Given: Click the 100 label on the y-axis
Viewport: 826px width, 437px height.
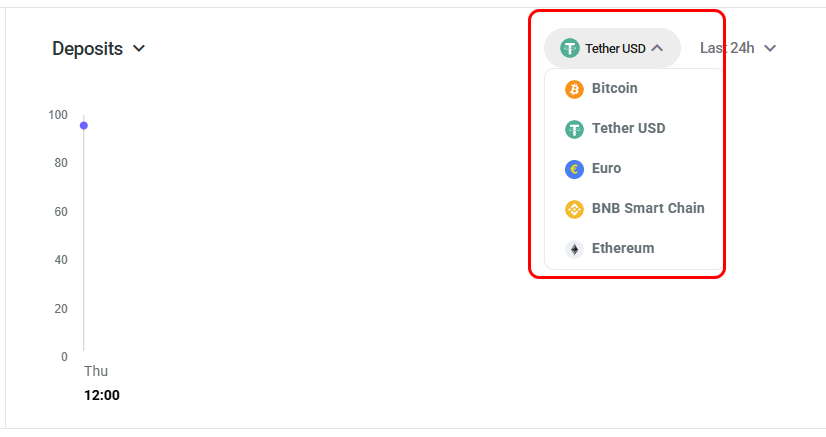Looking at the screenshot, I should [58, 115].
